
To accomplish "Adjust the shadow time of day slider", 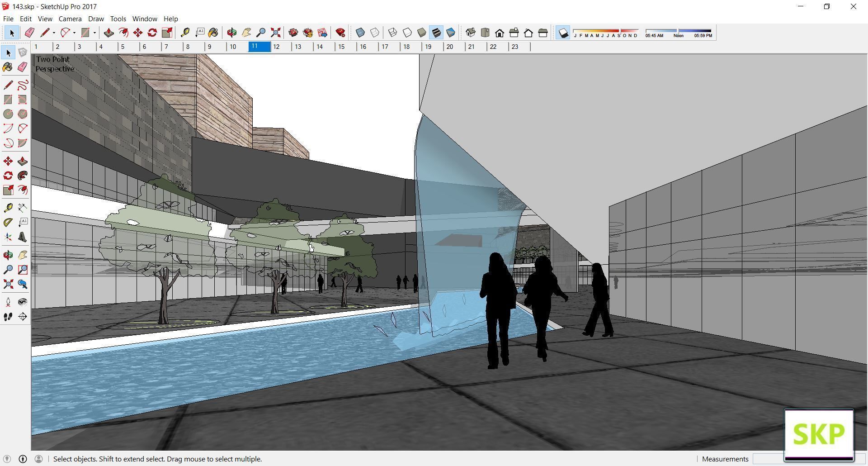I will click(x=679, y=31).
